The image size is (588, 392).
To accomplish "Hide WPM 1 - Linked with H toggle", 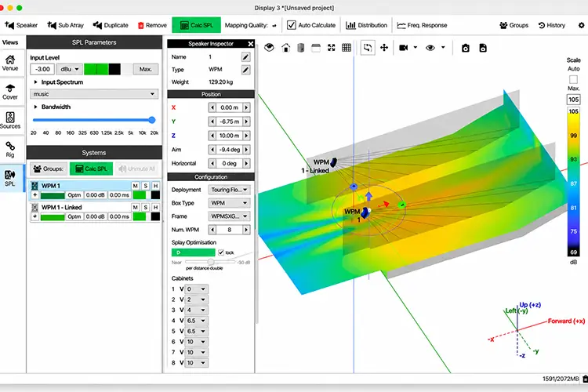I will coord(156,207).
